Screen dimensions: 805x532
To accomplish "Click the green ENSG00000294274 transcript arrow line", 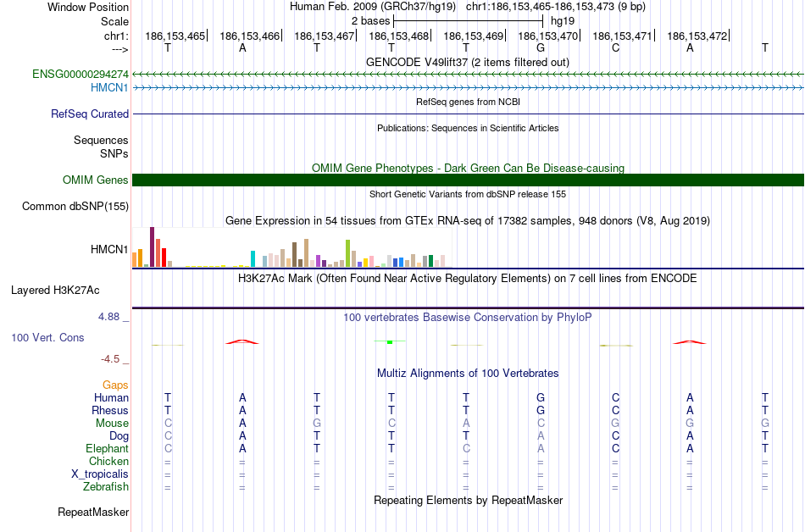I will pyautogui.click(x=469, y=75).
